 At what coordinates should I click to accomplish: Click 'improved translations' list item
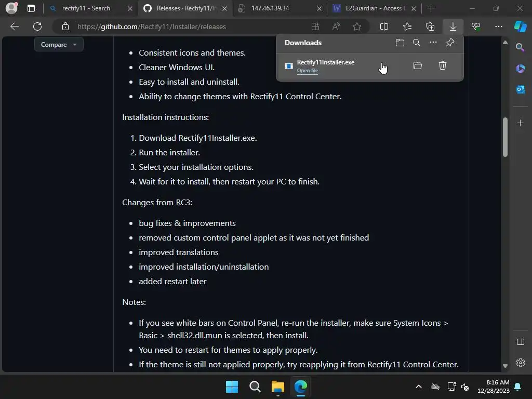click(x=179, y=252)
